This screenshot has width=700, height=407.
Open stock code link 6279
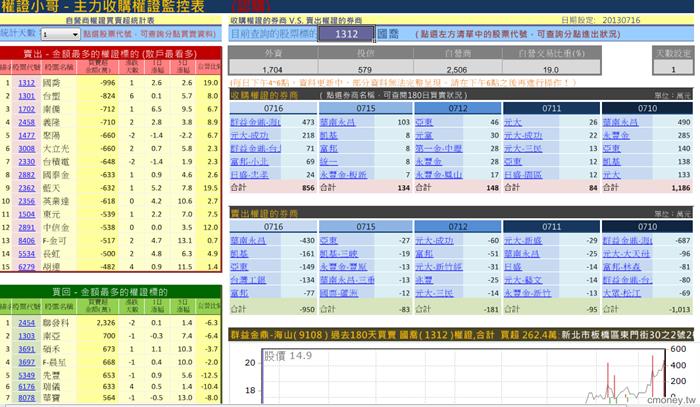tap(26, 267)
